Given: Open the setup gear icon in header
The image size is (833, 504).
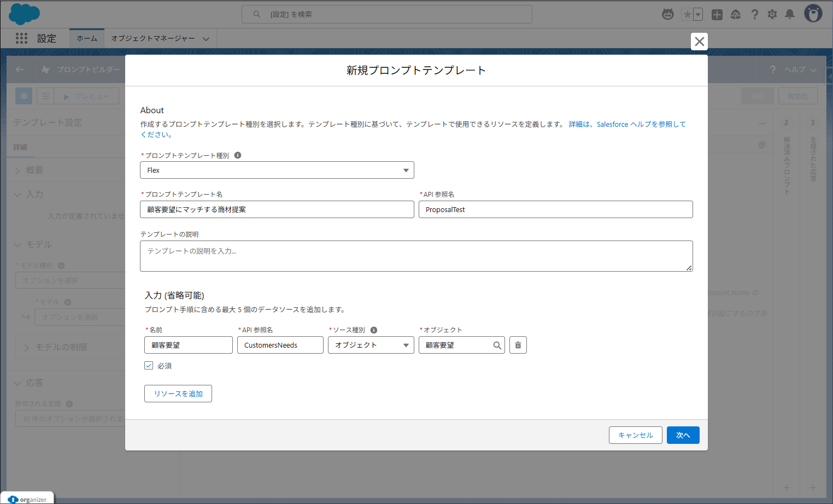Looking at the screenshot, I should pos(772,14).
